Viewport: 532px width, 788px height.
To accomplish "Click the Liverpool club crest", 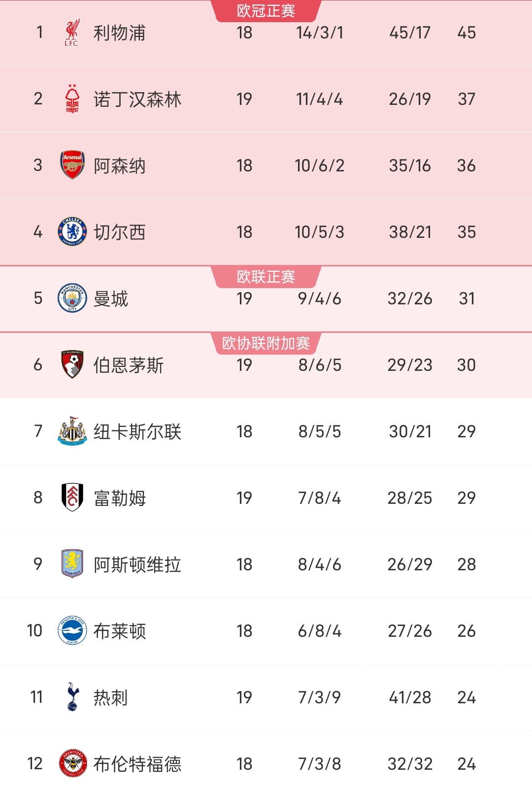I will 72,32.
